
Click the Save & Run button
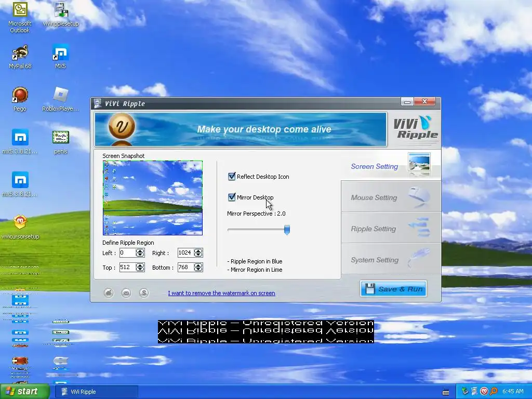click(x=393, y=289)
